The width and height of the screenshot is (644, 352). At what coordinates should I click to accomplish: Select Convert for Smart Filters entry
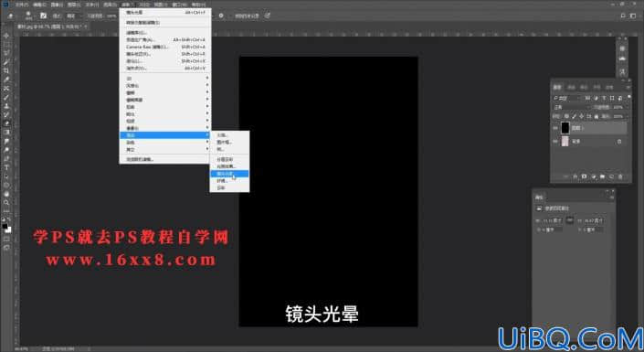coord(165,23)
